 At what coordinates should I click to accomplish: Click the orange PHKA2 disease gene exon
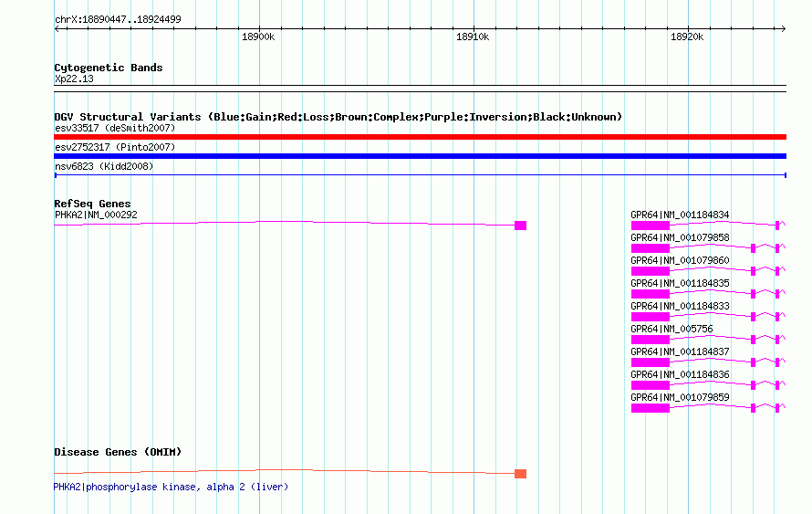click(520, 474)
